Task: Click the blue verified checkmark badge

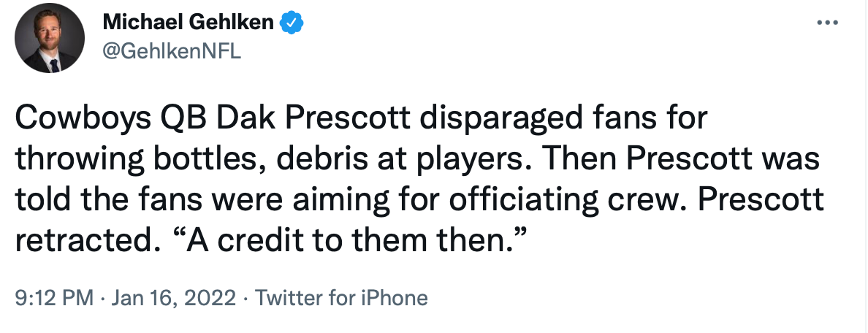Action: 292,23
